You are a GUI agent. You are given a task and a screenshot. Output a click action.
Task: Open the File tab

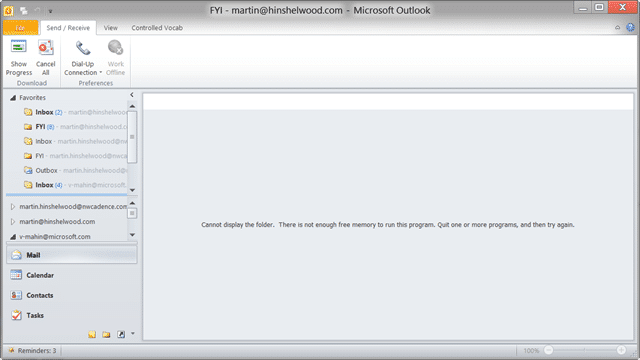point(20,28)
